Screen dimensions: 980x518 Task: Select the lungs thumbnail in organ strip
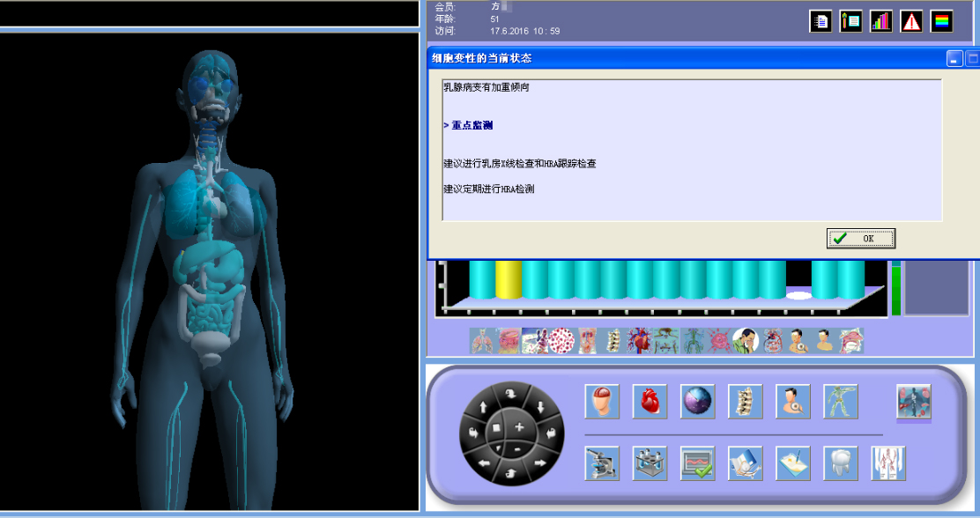pos(482,341)
